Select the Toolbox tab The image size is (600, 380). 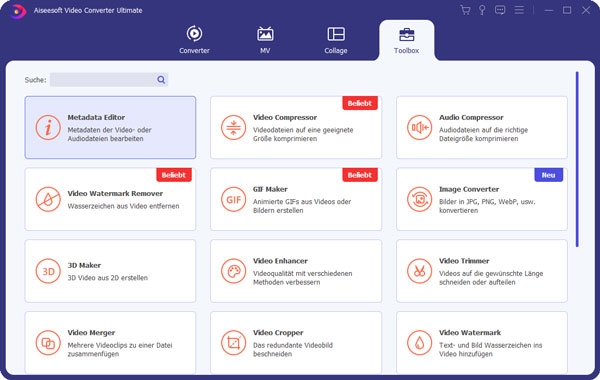point(406,41)
